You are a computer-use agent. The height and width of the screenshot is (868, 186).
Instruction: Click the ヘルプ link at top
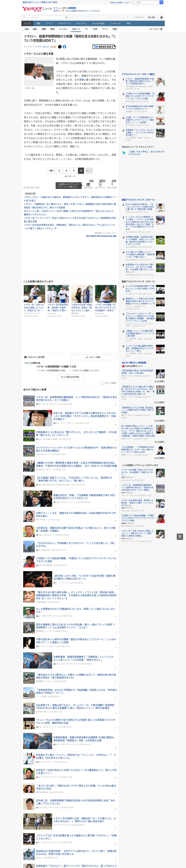coord(127,2)
